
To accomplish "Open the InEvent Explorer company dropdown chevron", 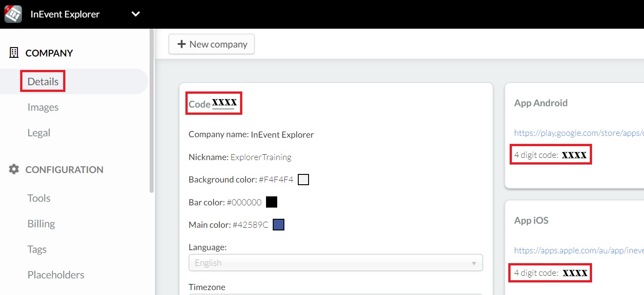I will point(136,14).
